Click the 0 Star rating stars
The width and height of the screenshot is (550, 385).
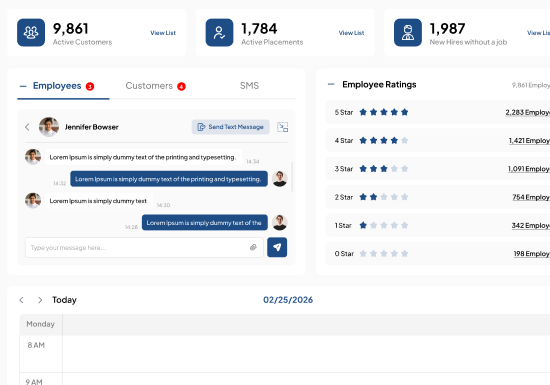pyautogui.click(x=384, y=254)
